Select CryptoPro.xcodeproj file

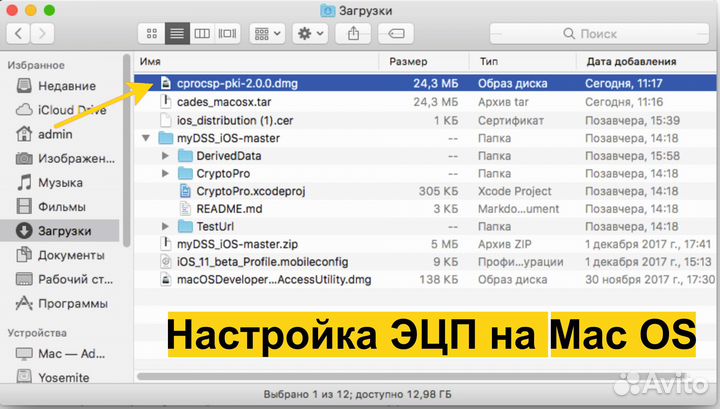click(x=425, y=191)
